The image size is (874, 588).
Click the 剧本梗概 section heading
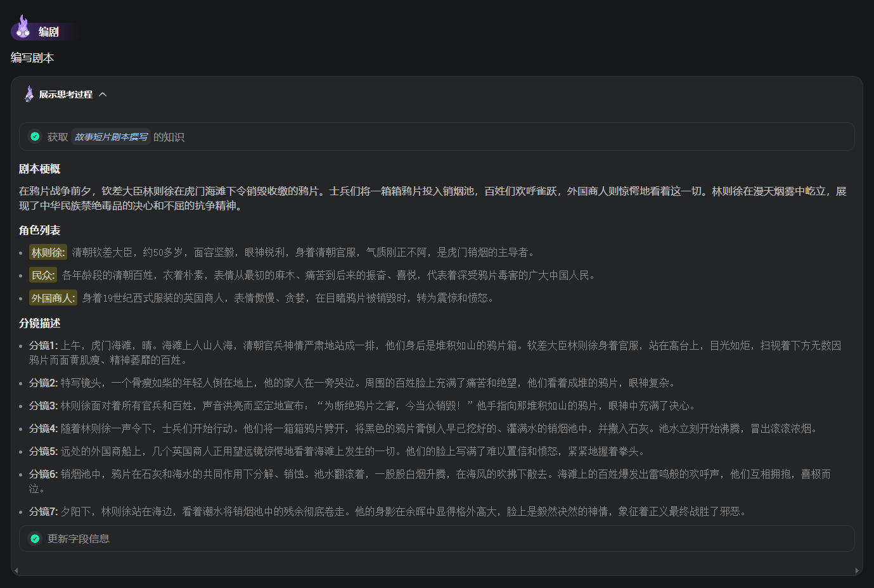[39, 169]
